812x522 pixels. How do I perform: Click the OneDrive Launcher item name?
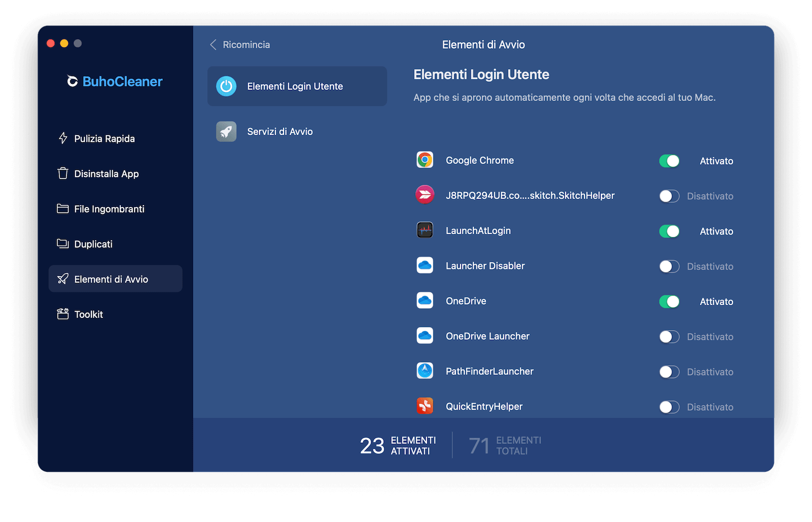[x=487, y=336]
